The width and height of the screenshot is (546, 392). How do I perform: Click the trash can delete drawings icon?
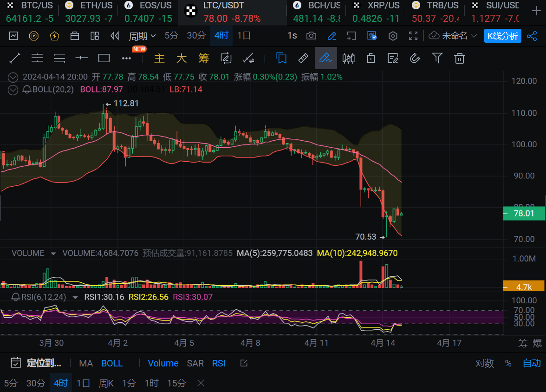click(460, 58)
